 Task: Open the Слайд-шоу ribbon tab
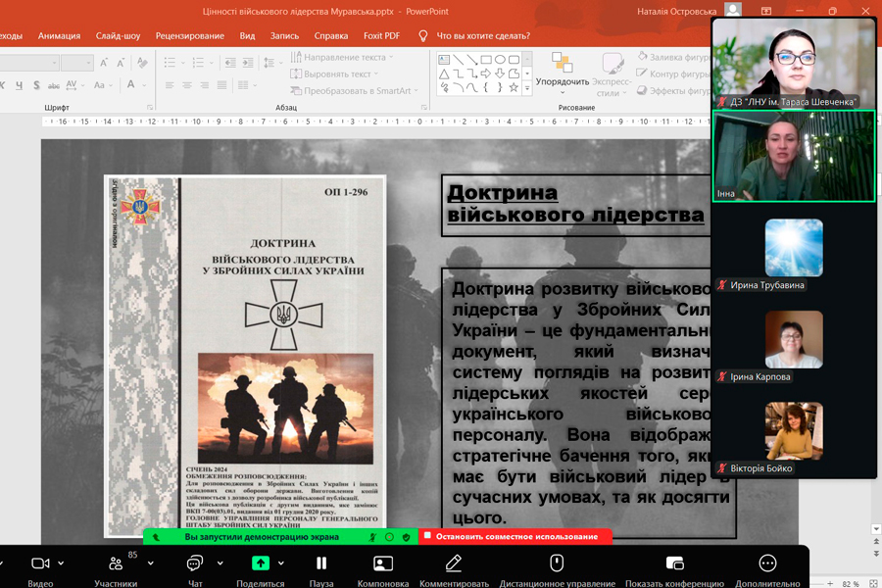118,35
